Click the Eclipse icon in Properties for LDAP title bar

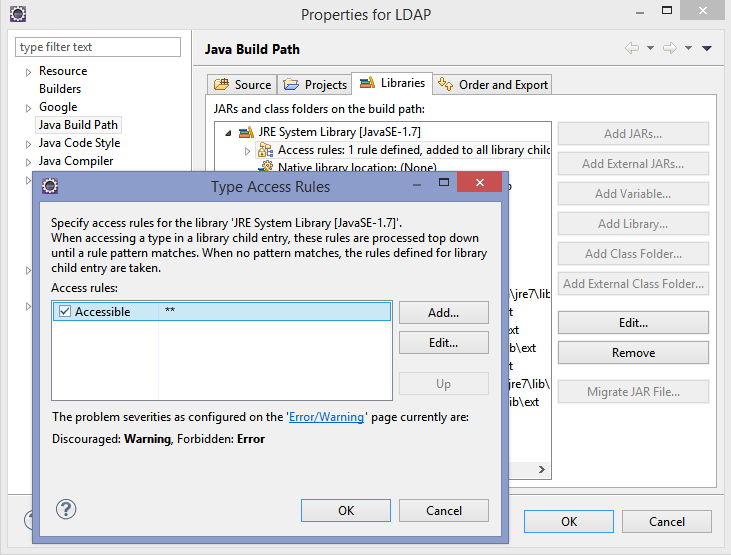click(x=18, y=14)
